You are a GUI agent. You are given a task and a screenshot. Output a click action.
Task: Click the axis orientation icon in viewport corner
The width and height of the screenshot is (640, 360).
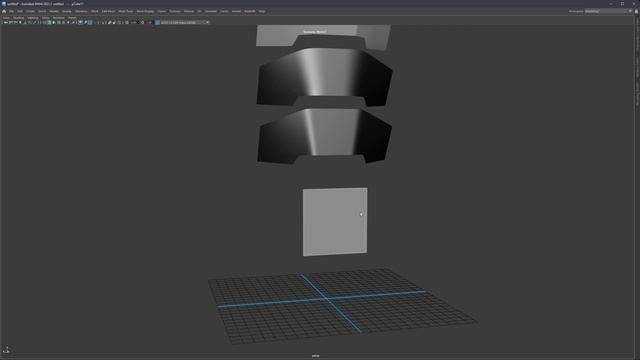click(7, 350)
